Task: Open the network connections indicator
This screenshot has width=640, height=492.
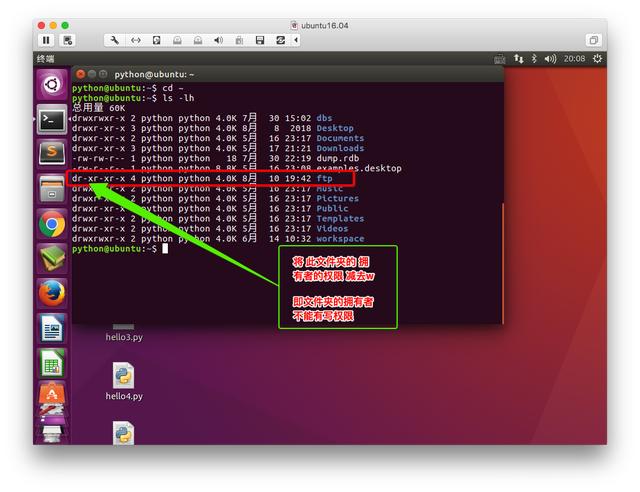Action: 518,59
